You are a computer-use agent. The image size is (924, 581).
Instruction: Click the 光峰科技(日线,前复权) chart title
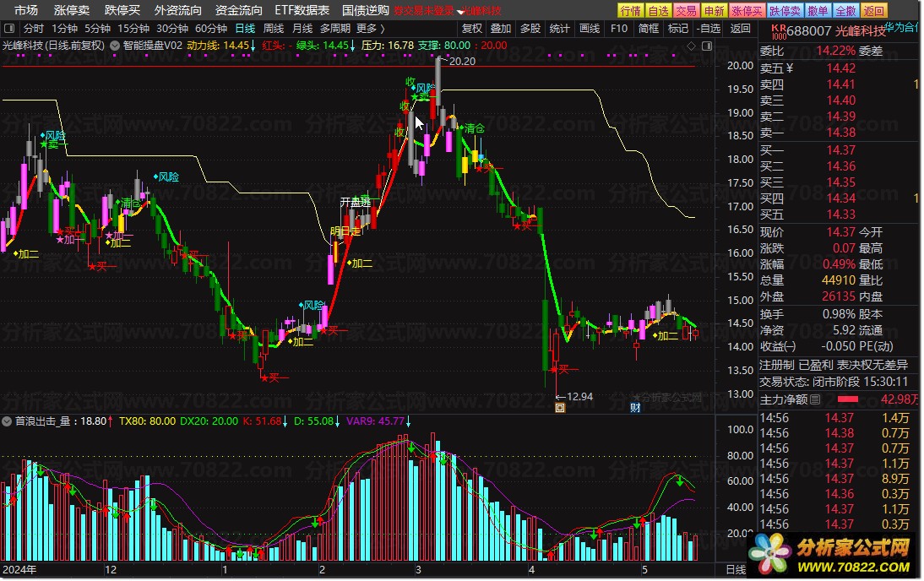tap(53, 46)
